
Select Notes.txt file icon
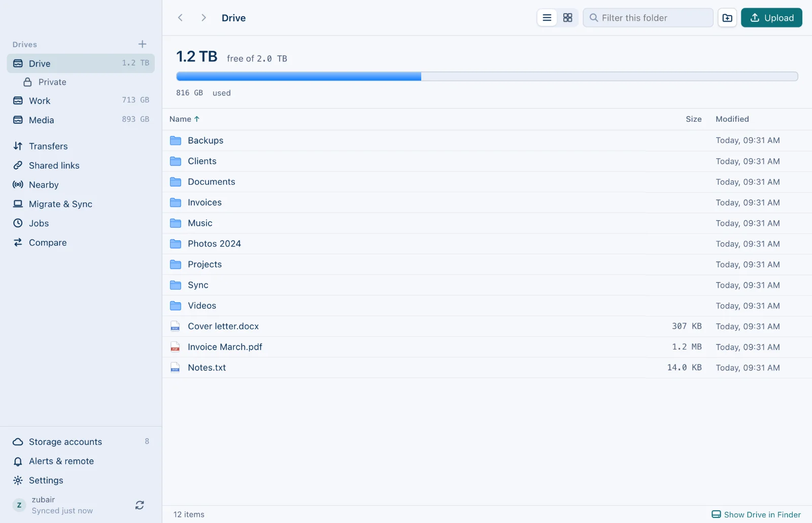point(175,368)
